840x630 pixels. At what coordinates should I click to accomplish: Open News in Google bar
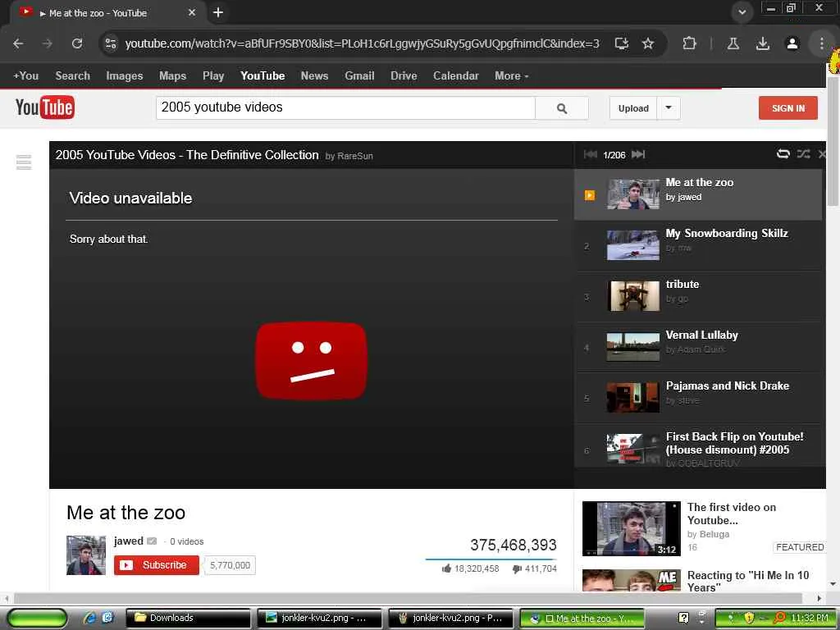[x=314, y=76]
